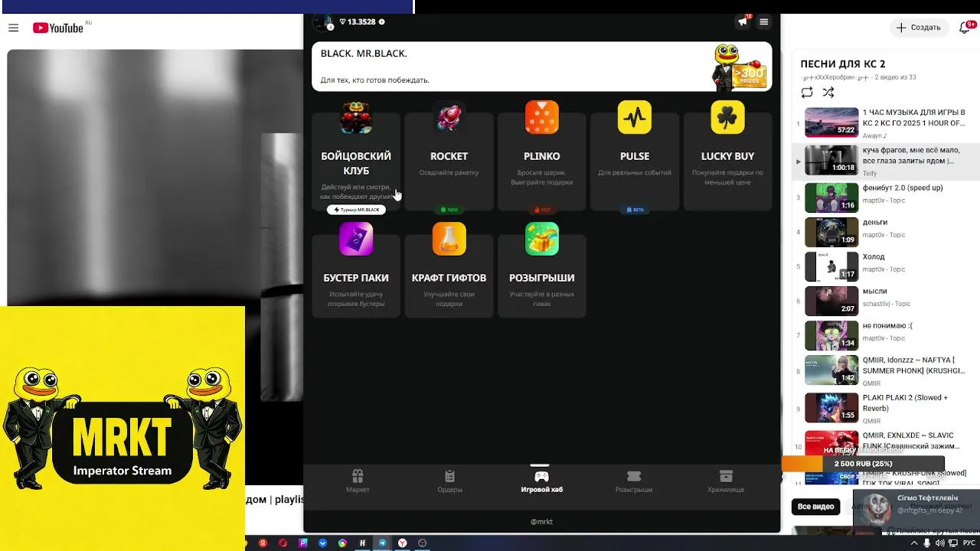Click playlist title ПЕСНИ ДЛЯ КС 2

[x=842, y=64]
